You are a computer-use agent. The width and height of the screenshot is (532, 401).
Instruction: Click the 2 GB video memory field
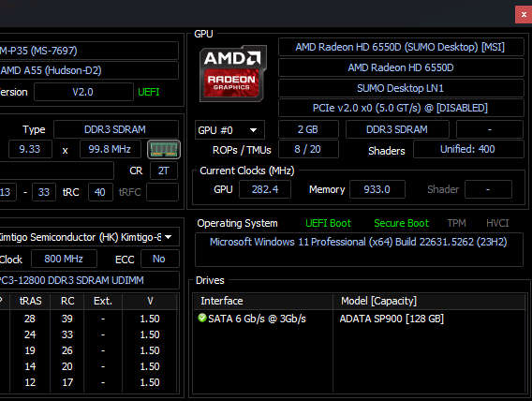(x=308, y=129)
